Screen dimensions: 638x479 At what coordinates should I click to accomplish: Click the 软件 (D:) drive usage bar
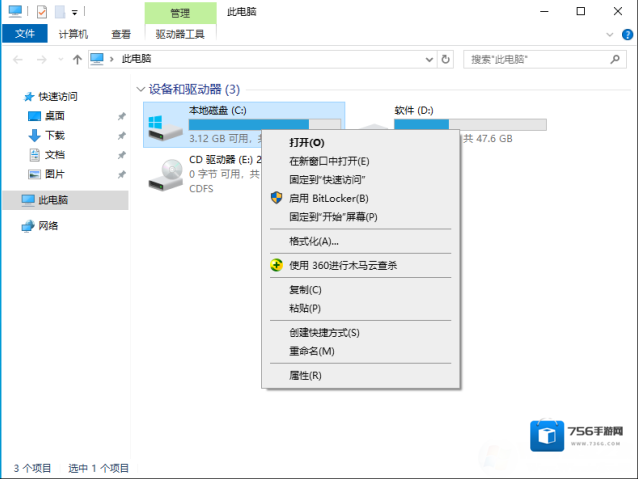(x=470, y=125)
